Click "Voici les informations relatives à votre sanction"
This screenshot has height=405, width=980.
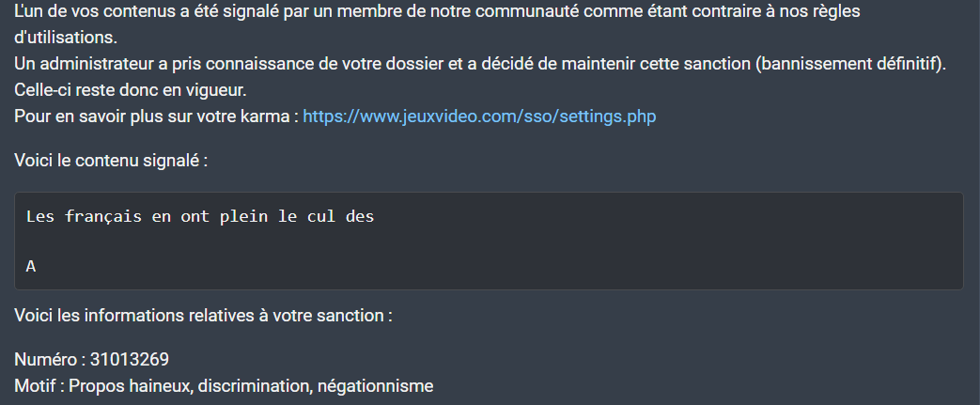coord(203,316)
